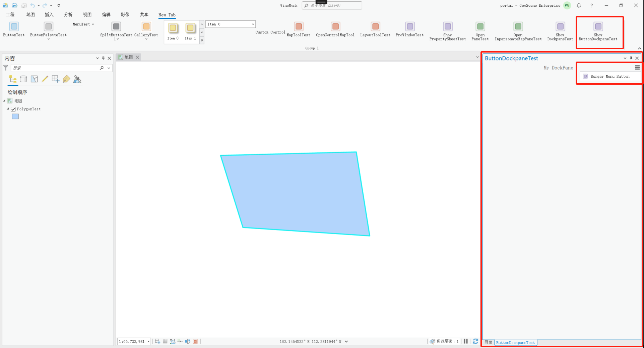Screen dimensions: 644x348
Task: Click the Show DockpaneTest button
Action: point(560,31)
